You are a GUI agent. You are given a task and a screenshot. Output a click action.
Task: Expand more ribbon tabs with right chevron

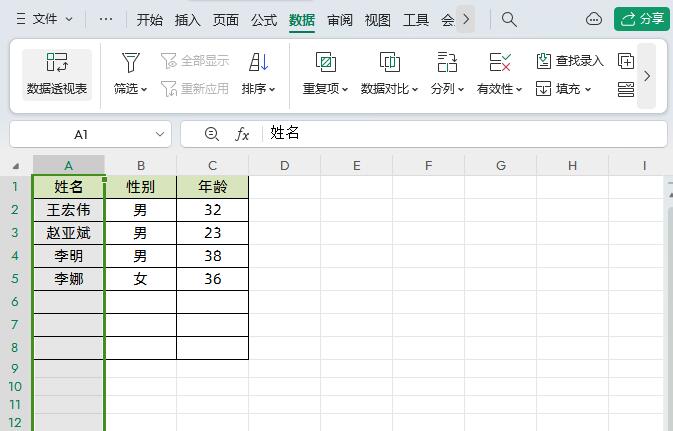466,19
